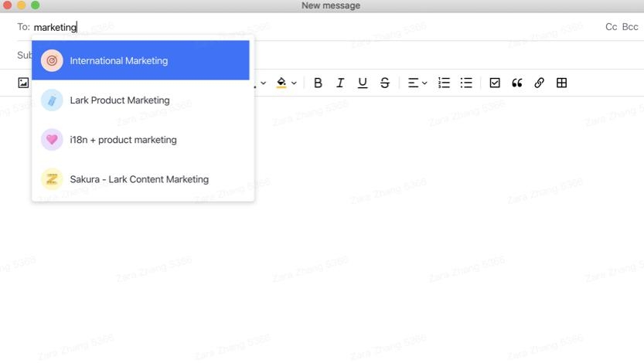
Task: Focus the To recipient field
Action: click(312, 27)
